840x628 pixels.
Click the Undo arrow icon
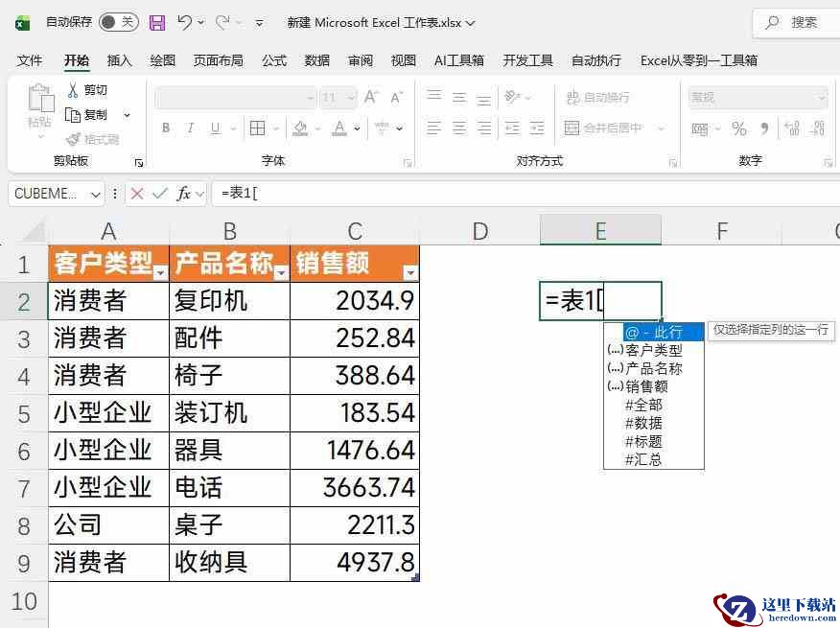tap(185, 22)
